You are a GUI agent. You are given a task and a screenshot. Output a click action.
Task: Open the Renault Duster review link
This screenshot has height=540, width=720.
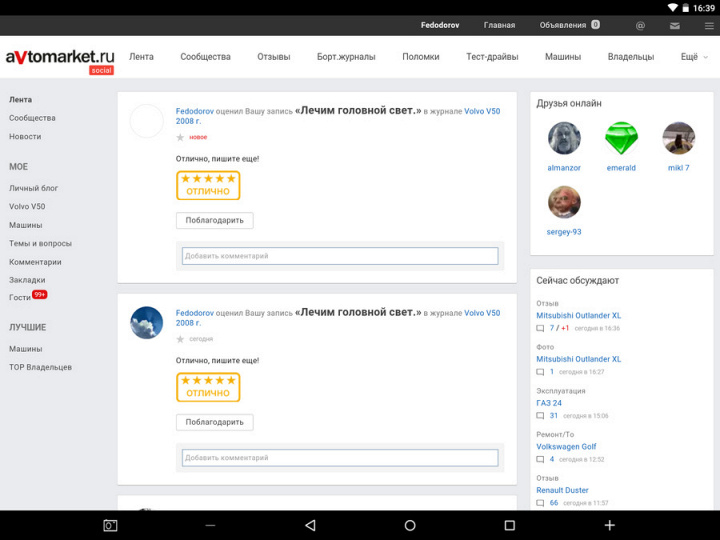[x=562, y=490]
